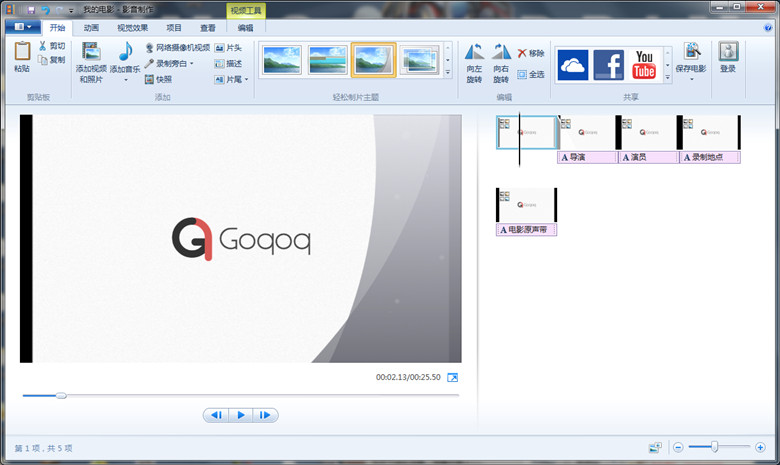Play the movie preview

point(241,415)
